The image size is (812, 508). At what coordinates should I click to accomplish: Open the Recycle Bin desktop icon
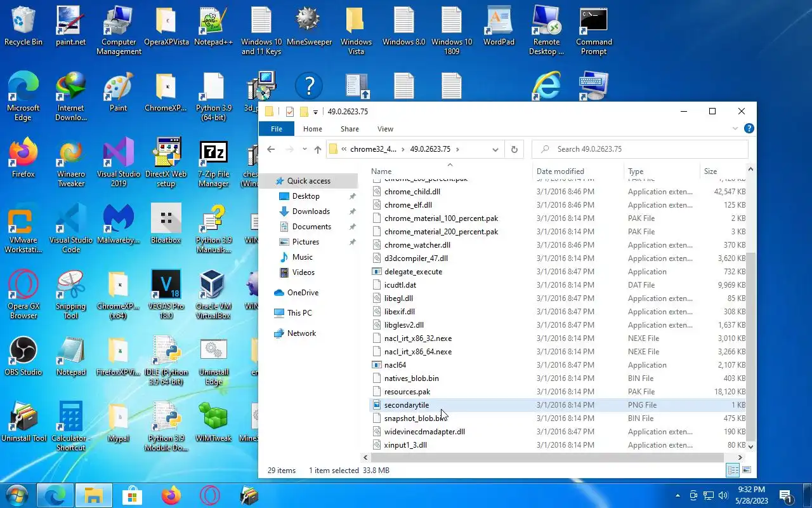(x=23, y=27)
